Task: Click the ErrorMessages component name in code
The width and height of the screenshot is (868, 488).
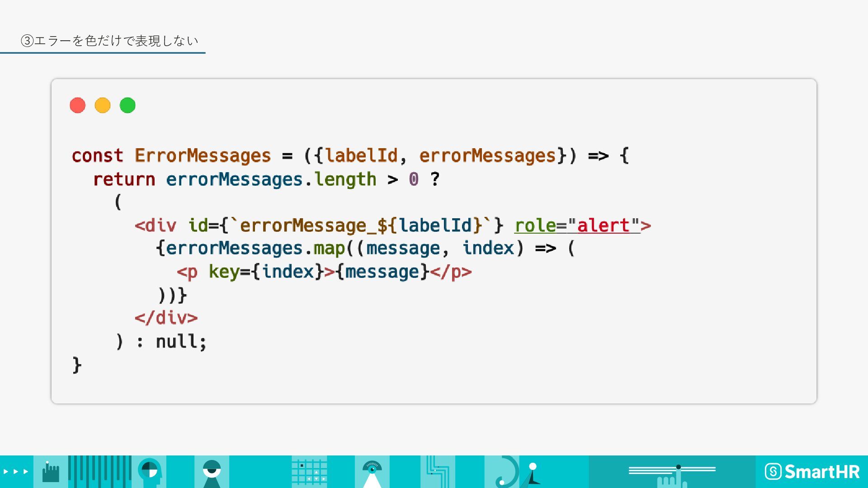Action: [x=203, y=155]
